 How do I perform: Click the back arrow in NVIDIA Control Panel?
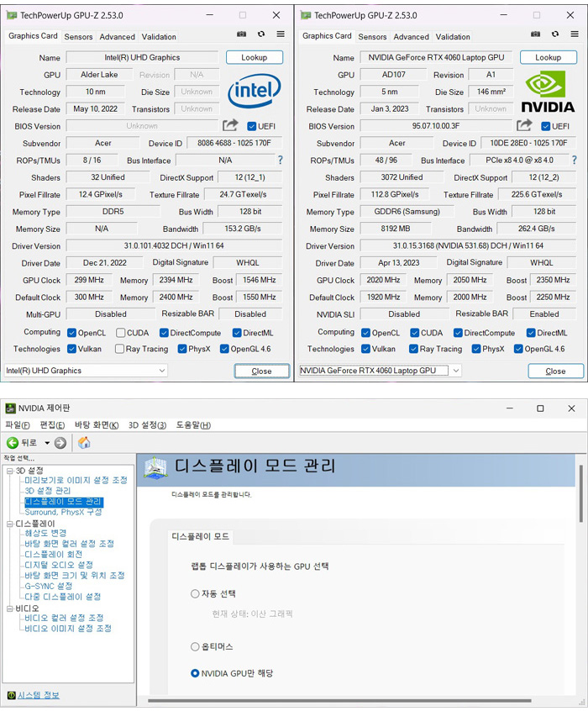tap(13, 443)
